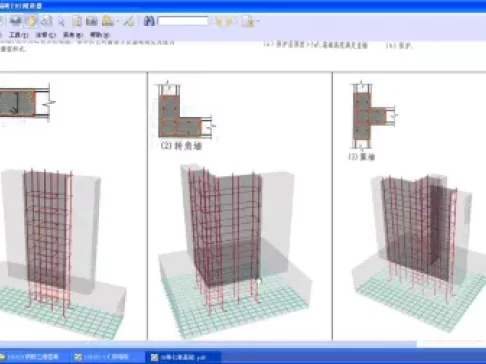Select the Hand tool in toolbar
Screen dimensions: 486x364
[32, 21]
